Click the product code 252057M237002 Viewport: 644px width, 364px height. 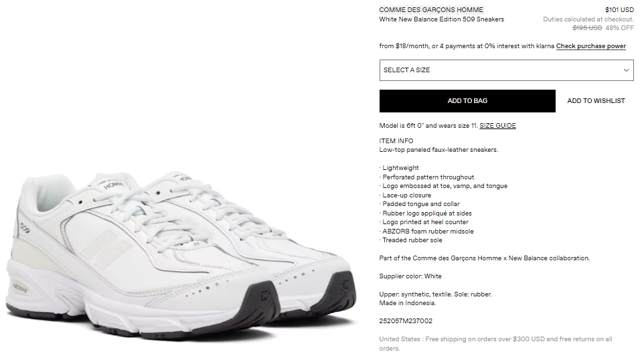406,321
